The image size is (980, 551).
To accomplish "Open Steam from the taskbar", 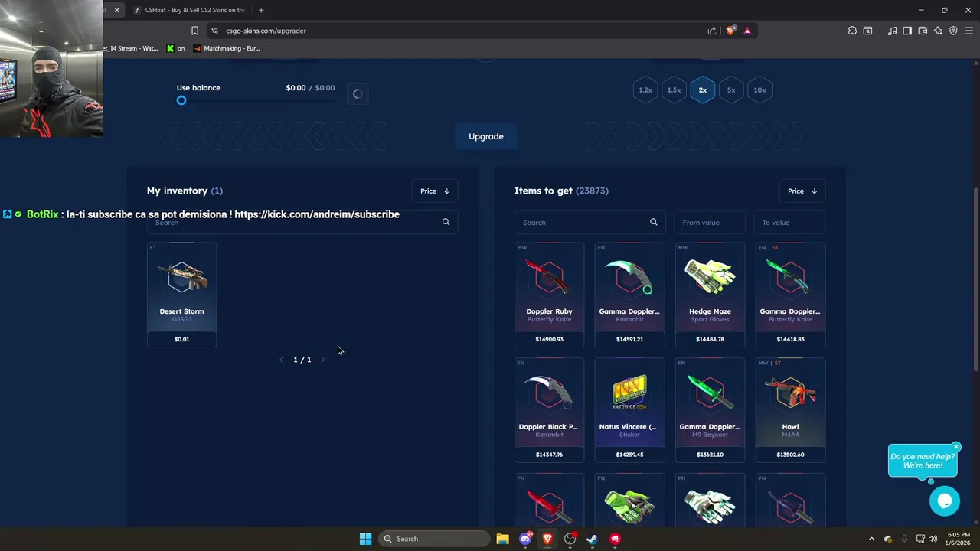I will 592,539.
